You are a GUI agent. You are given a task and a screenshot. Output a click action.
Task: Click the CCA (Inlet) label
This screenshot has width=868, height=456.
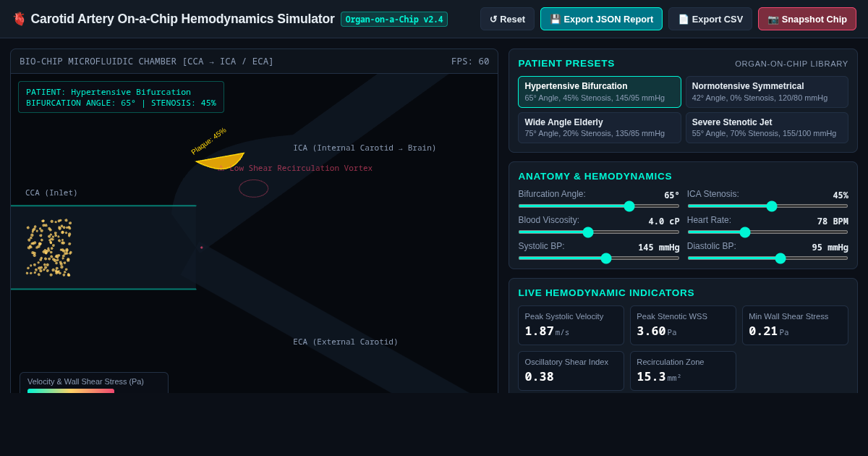(x=51, y=193)
